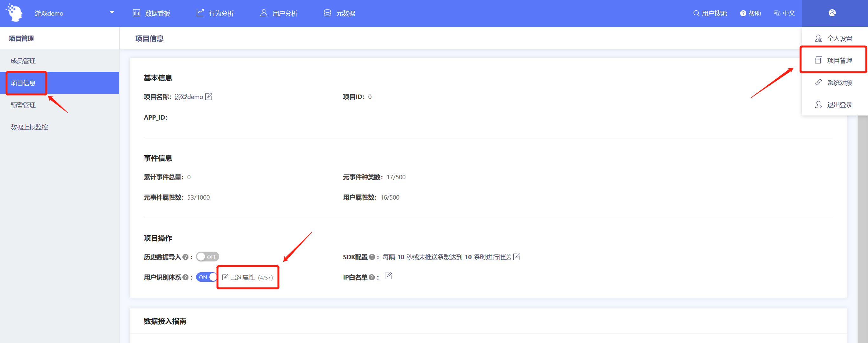This screenshot has height=343, width=868.
Task: Open the 元数据 menu
Action: pos(339,13)
